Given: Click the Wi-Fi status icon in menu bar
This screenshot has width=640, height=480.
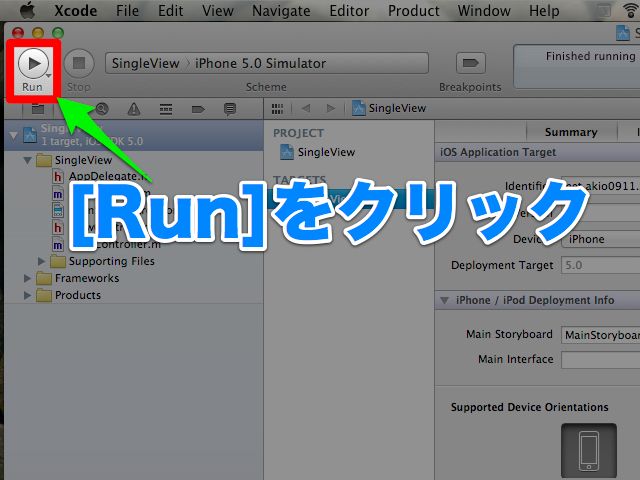Looking at the screenshot, I should 631,11.
